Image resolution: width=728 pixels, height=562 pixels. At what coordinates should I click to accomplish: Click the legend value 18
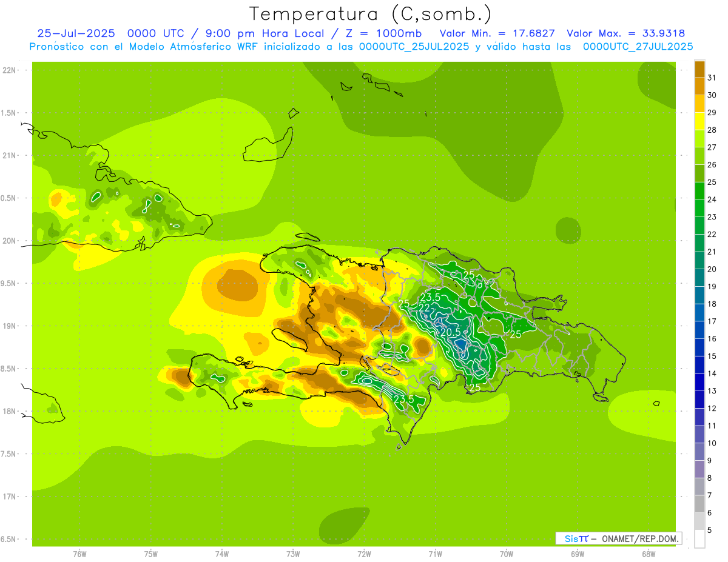click(x=712, y=304)
